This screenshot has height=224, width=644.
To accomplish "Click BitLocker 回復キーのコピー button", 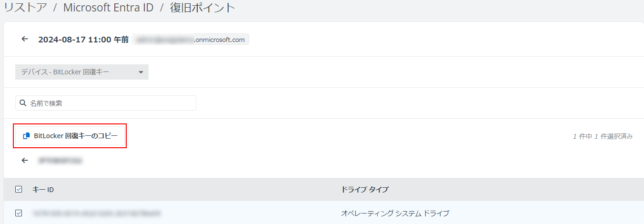I will (70, 136).
